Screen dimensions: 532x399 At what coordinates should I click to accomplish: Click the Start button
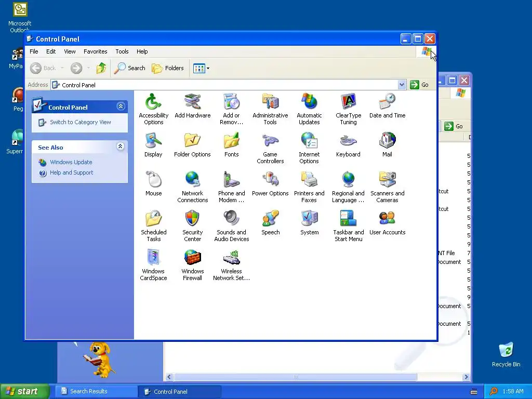coord(24,391)
